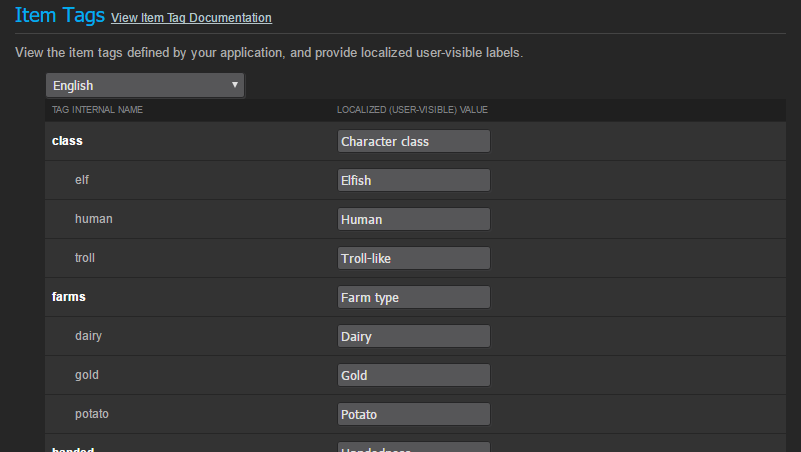Click the Localized (User-Visible) Value column header
801x452 pixels.
(412, 109)
